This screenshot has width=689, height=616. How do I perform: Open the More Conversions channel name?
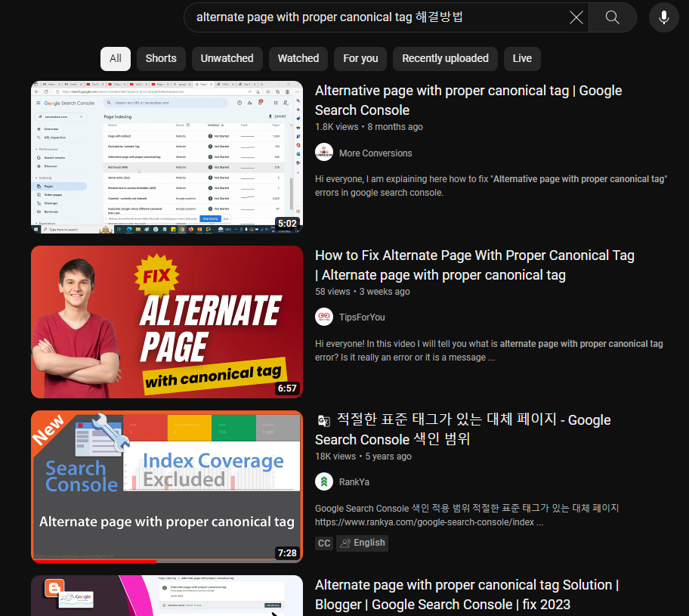pos(375,153)
